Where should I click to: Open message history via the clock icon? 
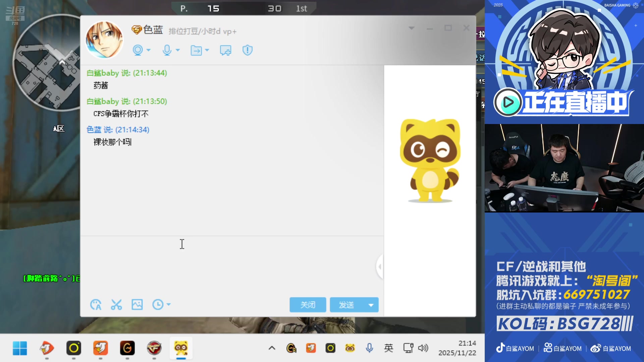pos(158,304)
